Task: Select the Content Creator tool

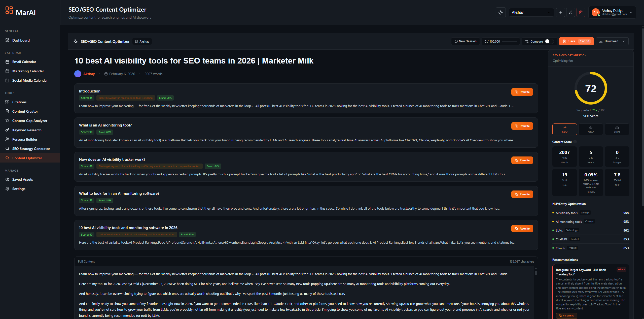Action: tap(25, 111)
